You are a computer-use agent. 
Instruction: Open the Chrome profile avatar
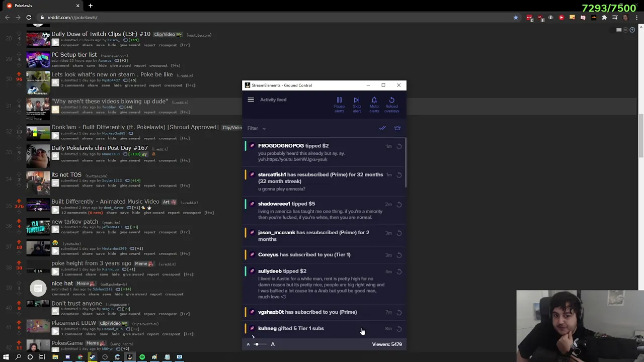coord(625,18)
